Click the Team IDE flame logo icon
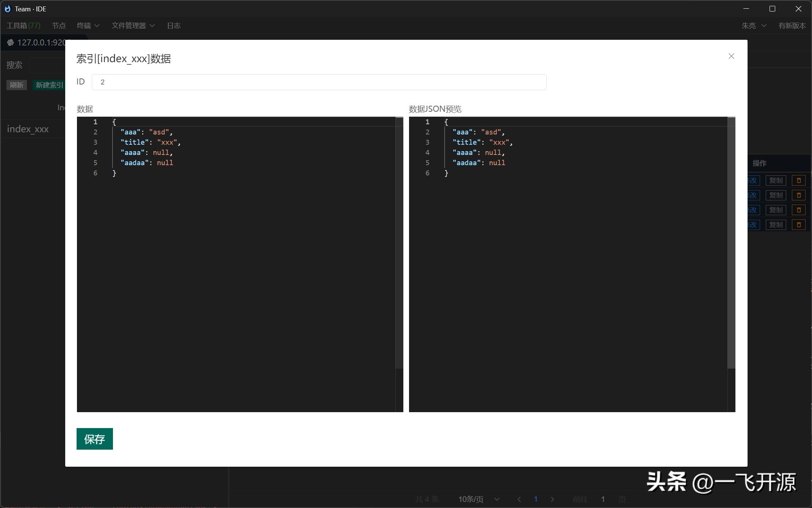The image size is (812, 508). [x=8, y=9]
